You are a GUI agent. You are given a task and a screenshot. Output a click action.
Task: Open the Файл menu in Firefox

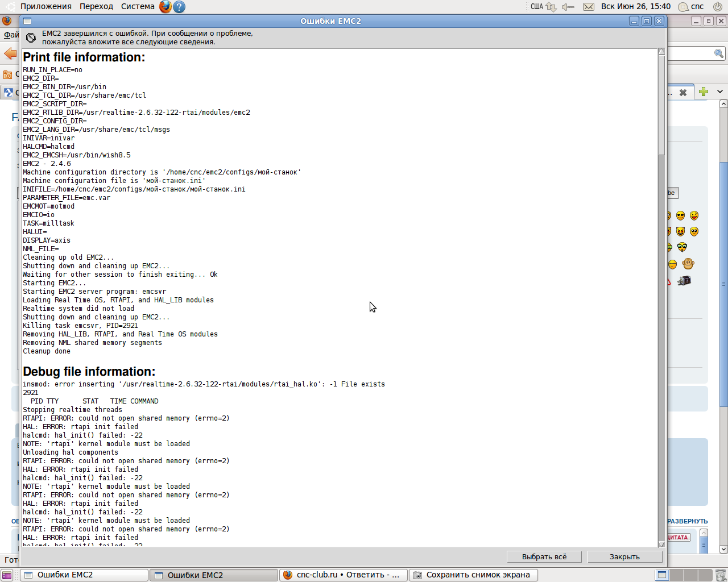click(x=11, y=35)
